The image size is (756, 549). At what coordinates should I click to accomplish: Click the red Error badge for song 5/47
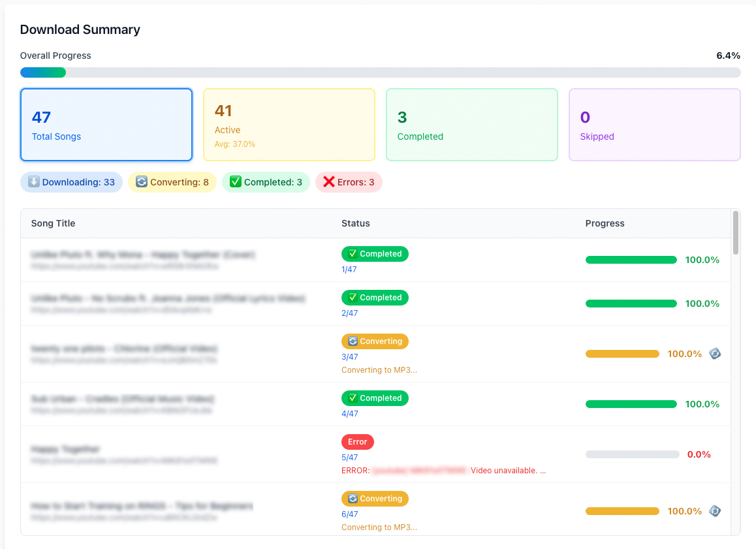click(x=357, y=442)
